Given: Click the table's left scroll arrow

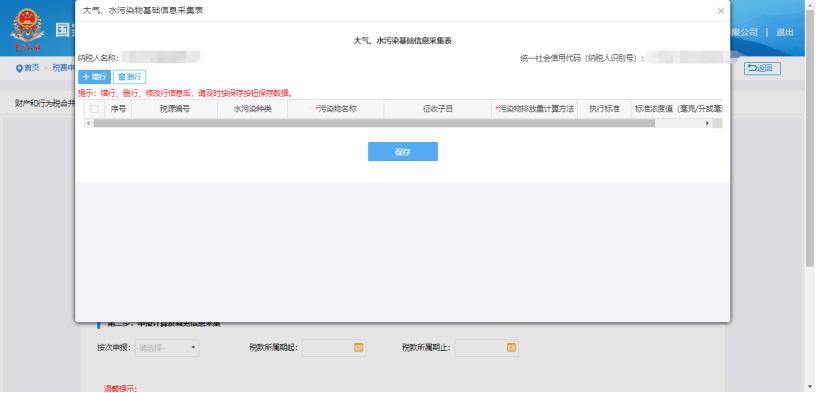Looking at the screenshot, I should coord(87,123).
